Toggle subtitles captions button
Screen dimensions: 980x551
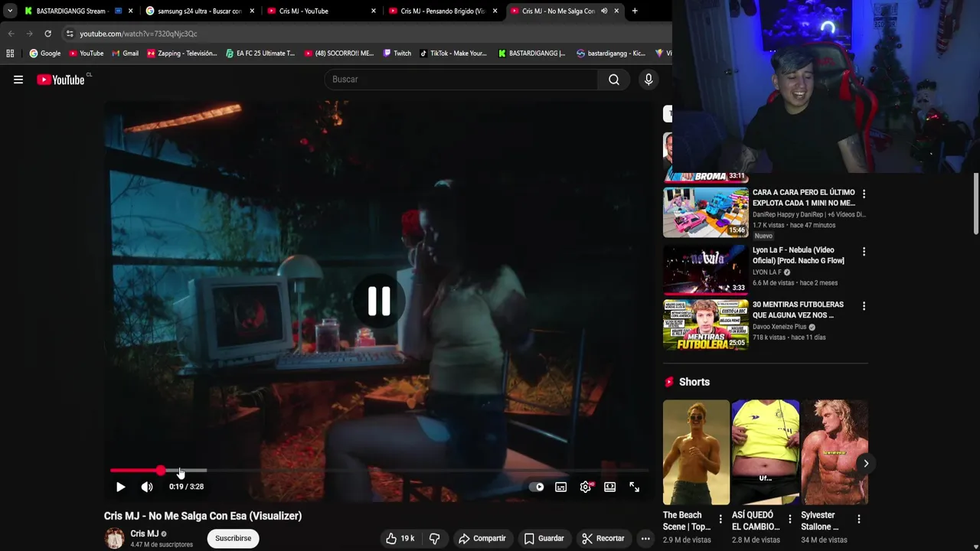[561, 487]
